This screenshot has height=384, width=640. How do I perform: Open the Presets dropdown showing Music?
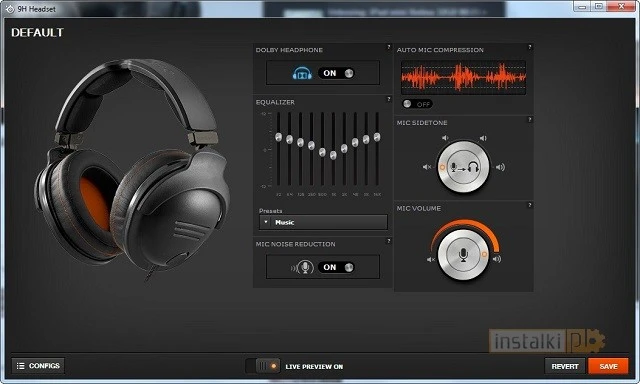pos(323,222)
